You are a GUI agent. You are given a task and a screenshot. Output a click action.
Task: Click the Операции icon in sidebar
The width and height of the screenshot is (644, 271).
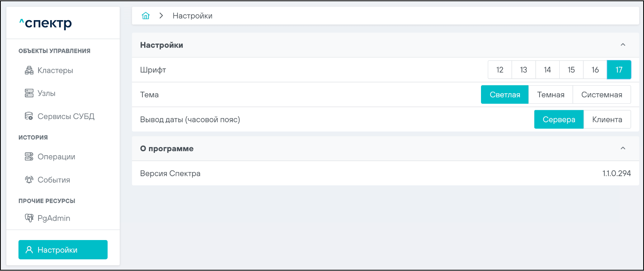tap(29, 157)
